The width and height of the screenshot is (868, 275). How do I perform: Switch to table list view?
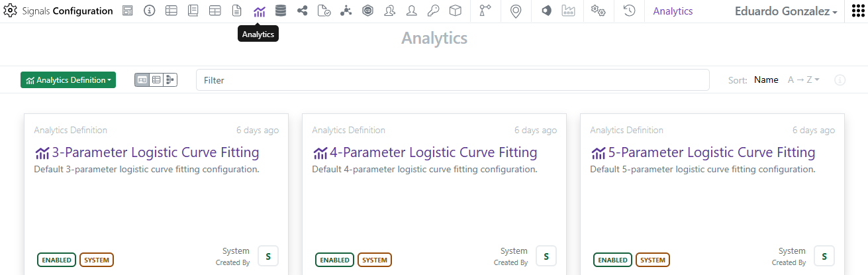coord(156,80)
